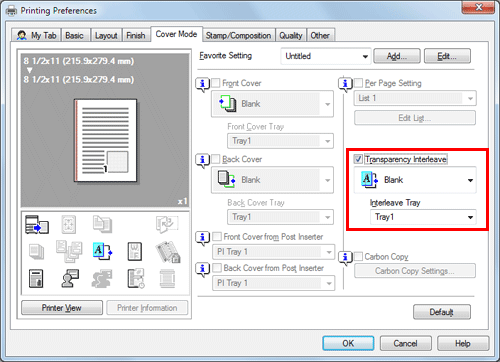The height and width of the screenshot is (362, 500).
Task: Confirm with the OK button
Action: click(348, 343)
